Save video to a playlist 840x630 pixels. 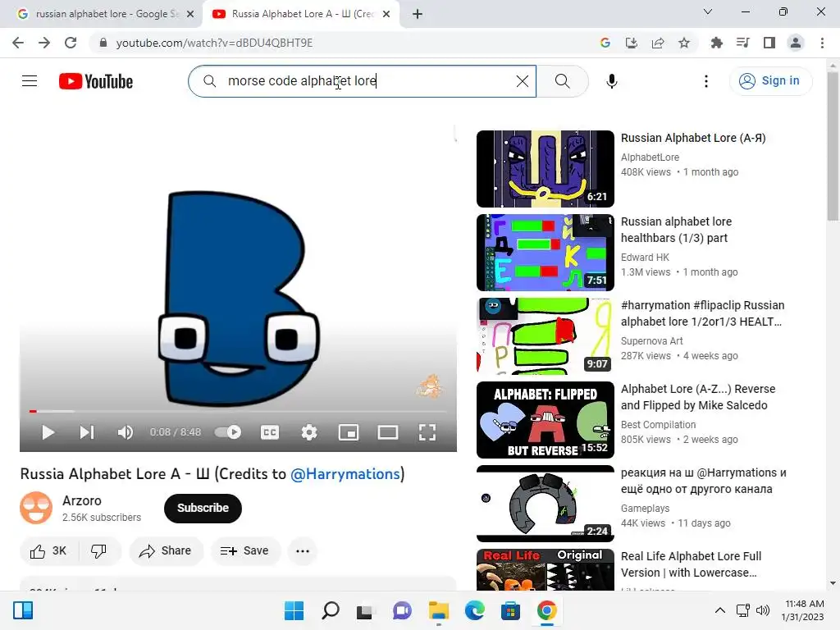[244, 550]
